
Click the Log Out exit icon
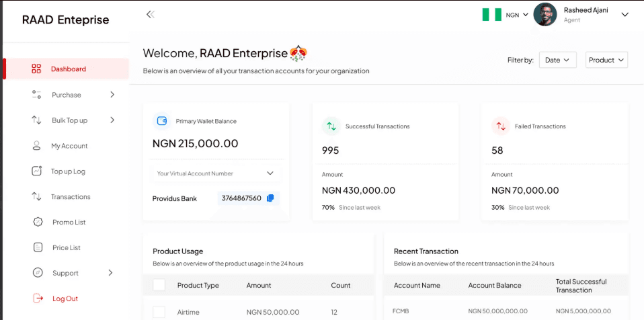(x=38, y=298)
